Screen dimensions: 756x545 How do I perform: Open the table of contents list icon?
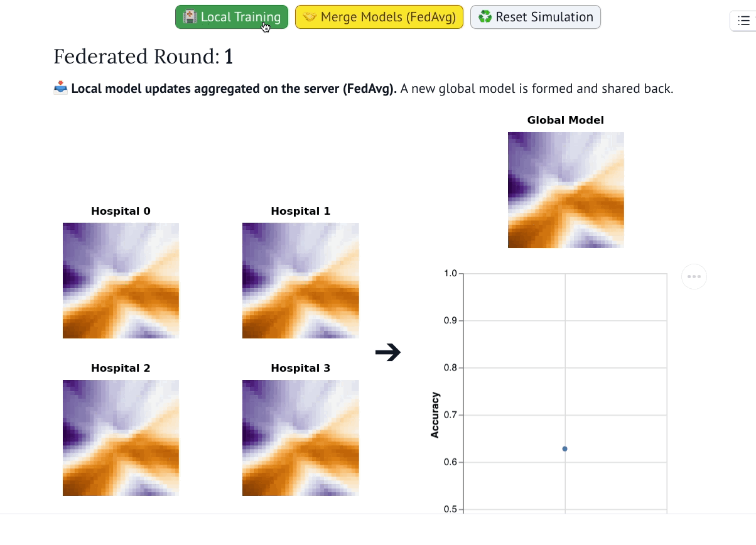743,21
